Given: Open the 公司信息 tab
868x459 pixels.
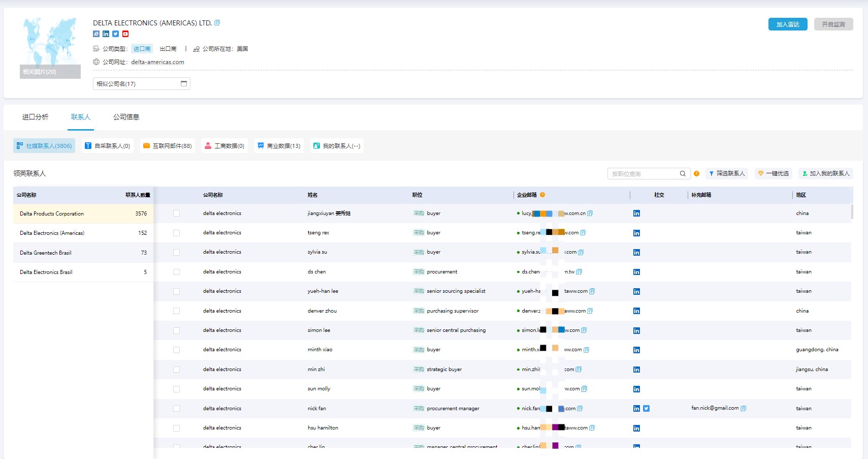Looking at the screenshot, I should pyautogui.click(x=126, y=117).
